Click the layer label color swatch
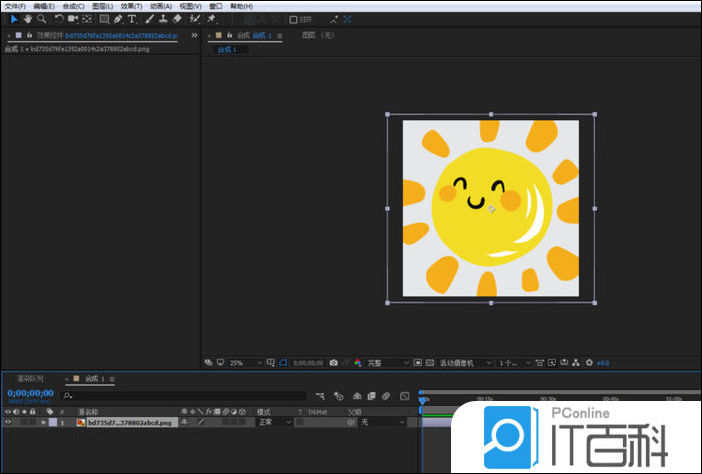The height and width of the screenshot is (474, 702). pyautogui.click(x=53, y=423)
